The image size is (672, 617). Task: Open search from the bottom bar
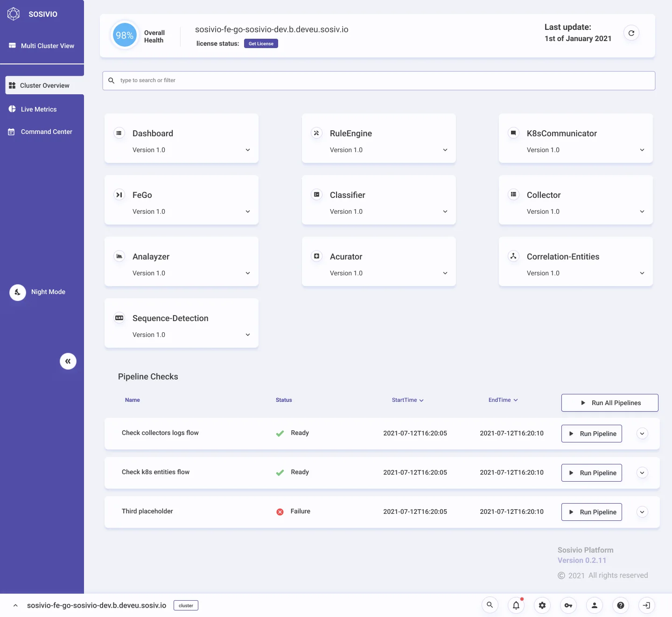490,605
